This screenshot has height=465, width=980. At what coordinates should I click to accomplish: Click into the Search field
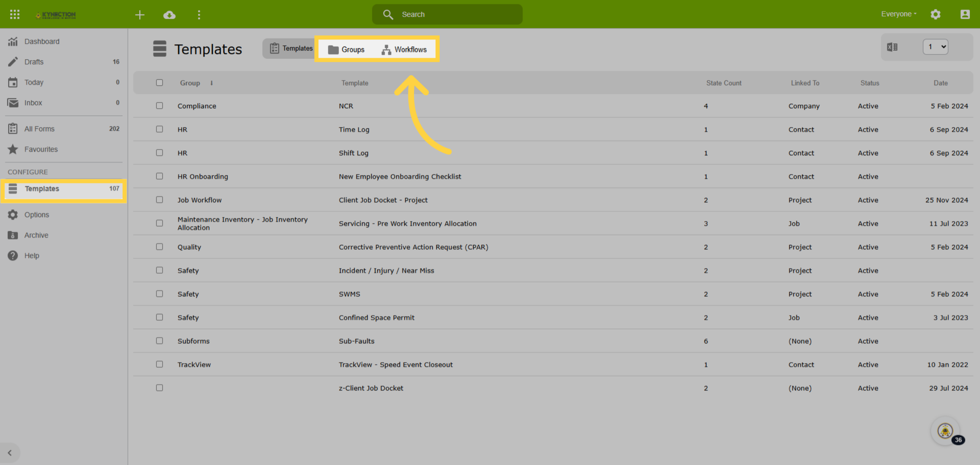click(447, 14)
